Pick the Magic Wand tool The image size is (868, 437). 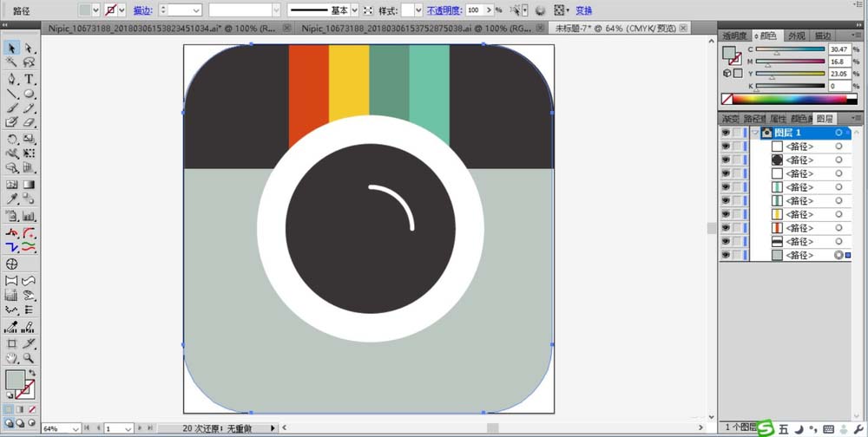(x=12, y=63)
